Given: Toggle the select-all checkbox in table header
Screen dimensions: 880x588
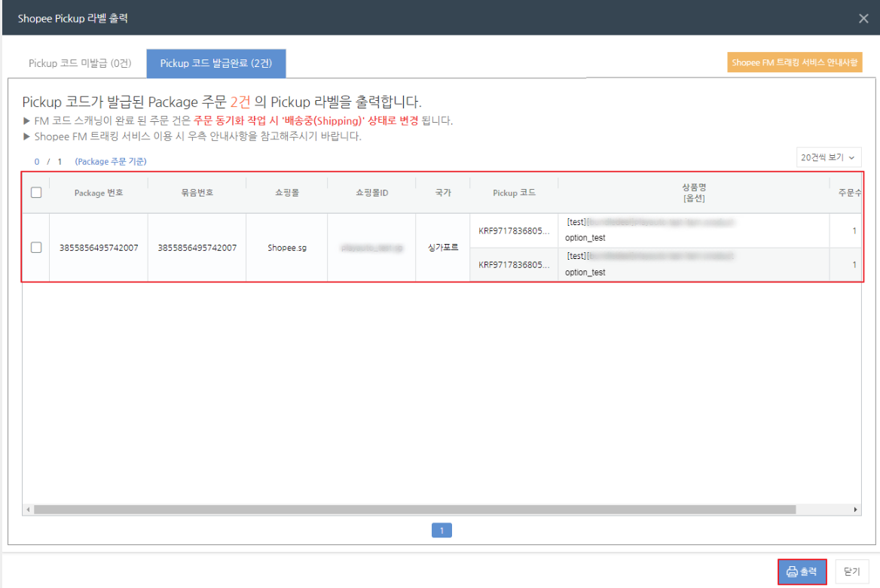Looking at the screenshot, I should tap(36, 193).
